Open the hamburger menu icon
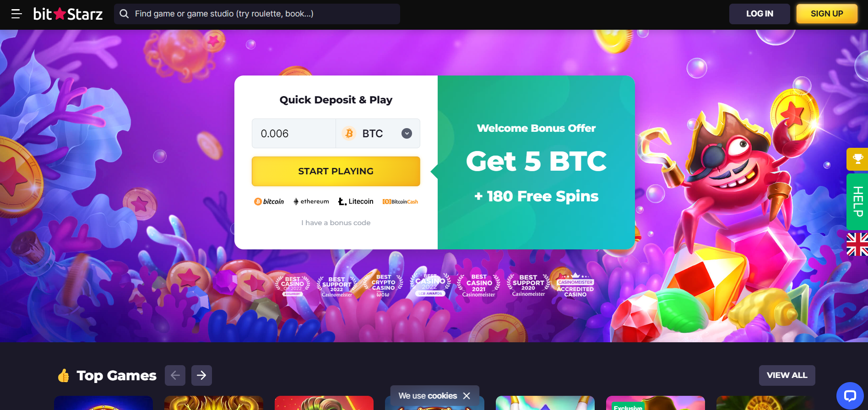The height and width of the screenshot is (410, 868). [16, 14]
